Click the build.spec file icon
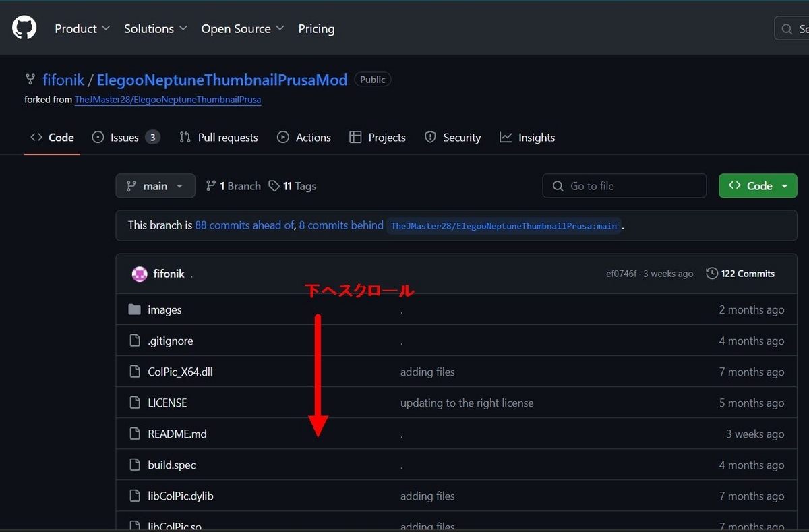 tap(135, 465)
